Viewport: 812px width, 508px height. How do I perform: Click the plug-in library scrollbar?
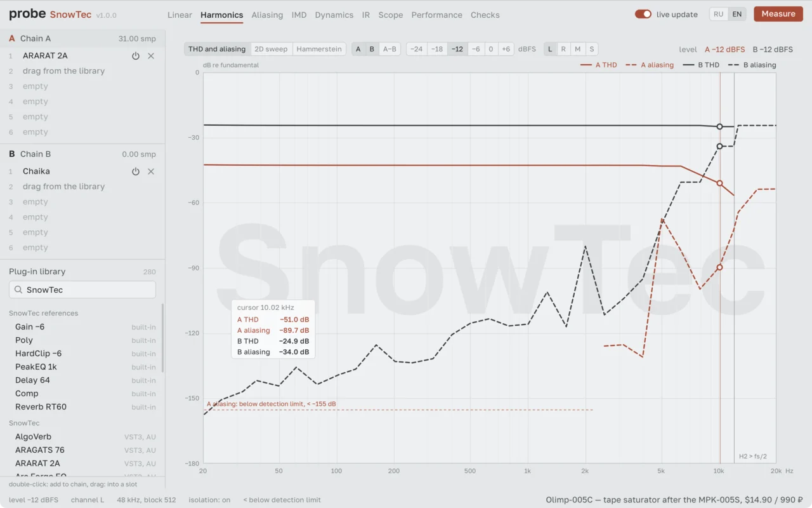163,338
